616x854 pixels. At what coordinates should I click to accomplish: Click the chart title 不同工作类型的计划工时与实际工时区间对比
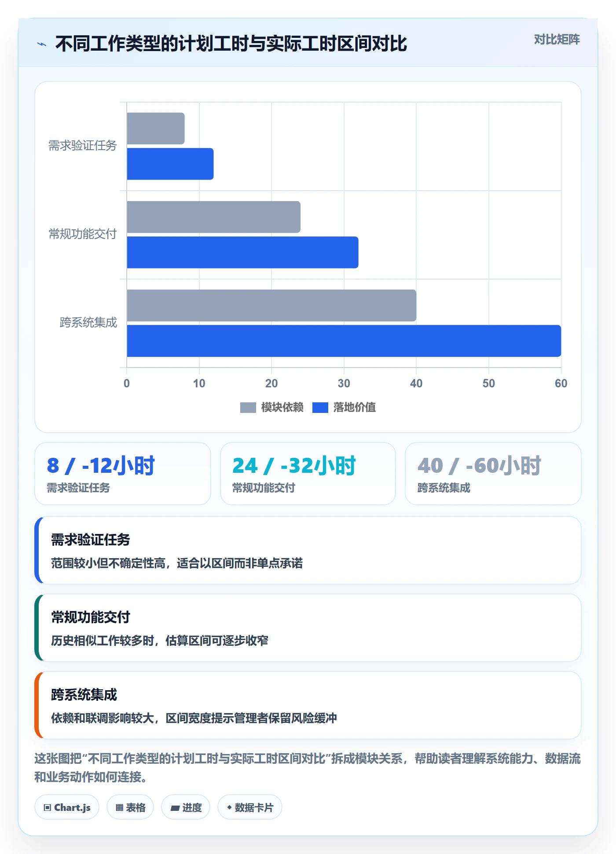pyautogui.click(x=231, y=44)
